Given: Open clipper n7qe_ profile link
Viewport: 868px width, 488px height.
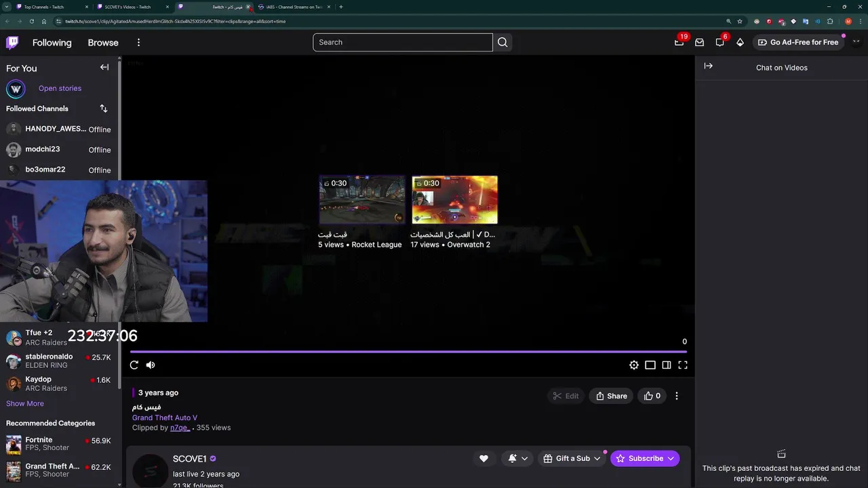Looking at the screenshot, I should pyautogui.click(x=180, y=428).
